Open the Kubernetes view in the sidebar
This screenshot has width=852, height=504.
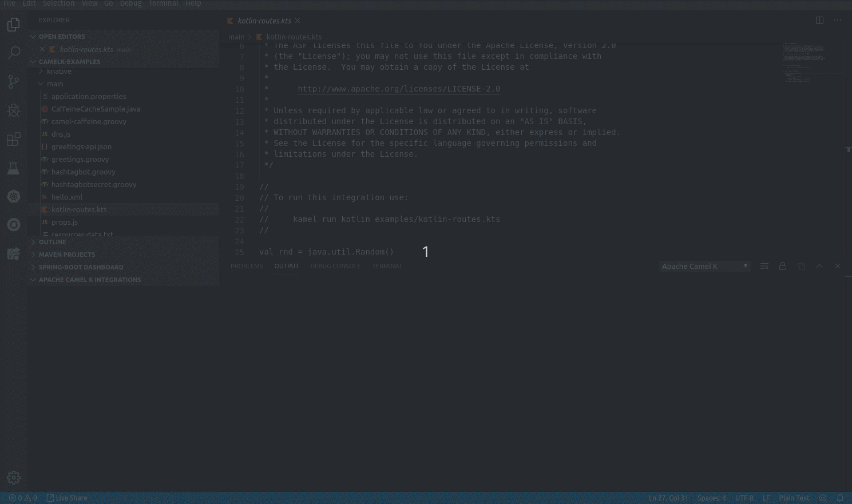pyautogui.click(x=13, y=196)
